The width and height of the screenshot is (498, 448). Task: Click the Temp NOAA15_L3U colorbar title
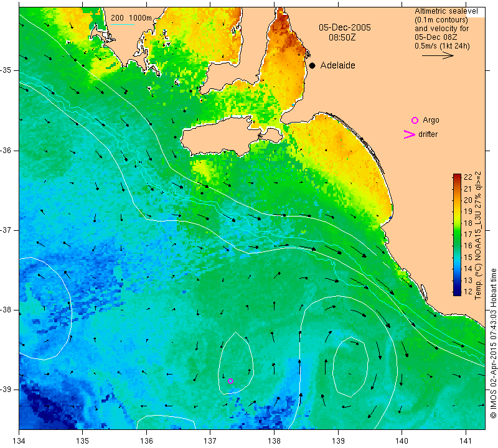click(x=478, y=235)
